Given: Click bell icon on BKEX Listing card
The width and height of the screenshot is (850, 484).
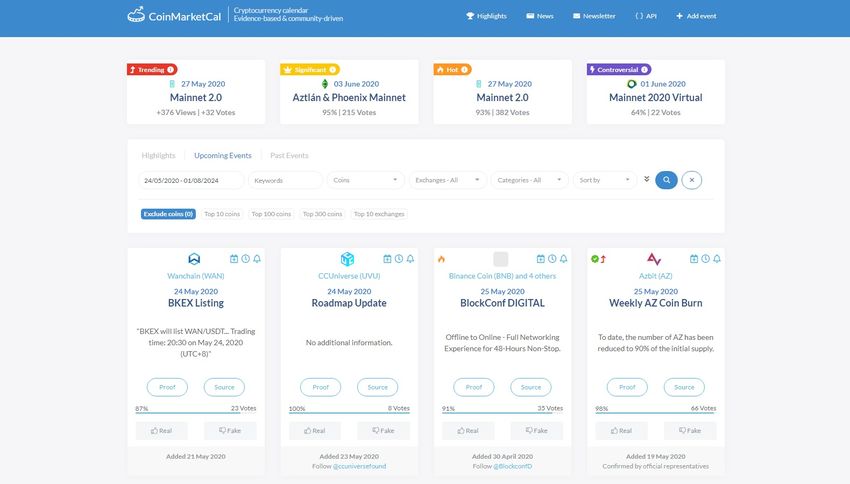Looking at the screenshot, I should [257, 259].
